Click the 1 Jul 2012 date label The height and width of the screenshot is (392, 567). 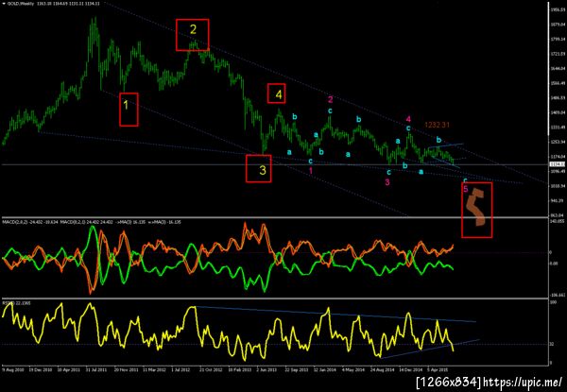coord(180,370)
